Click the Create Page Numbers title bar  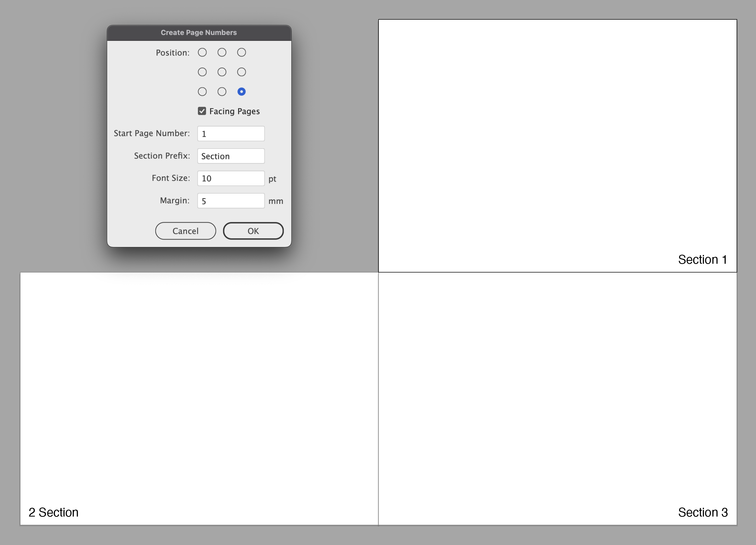[199, 33]
